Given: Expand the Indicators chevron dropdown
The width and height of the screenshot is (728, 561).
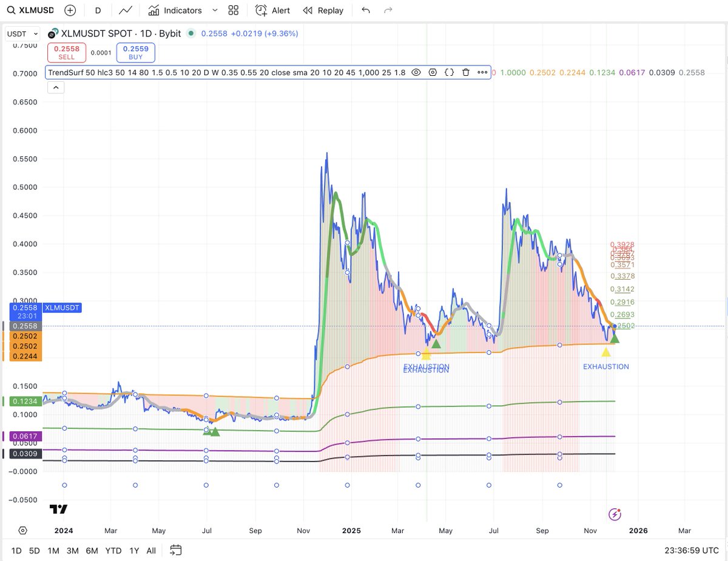Looking at the screenshot, I should pos(215,10).
